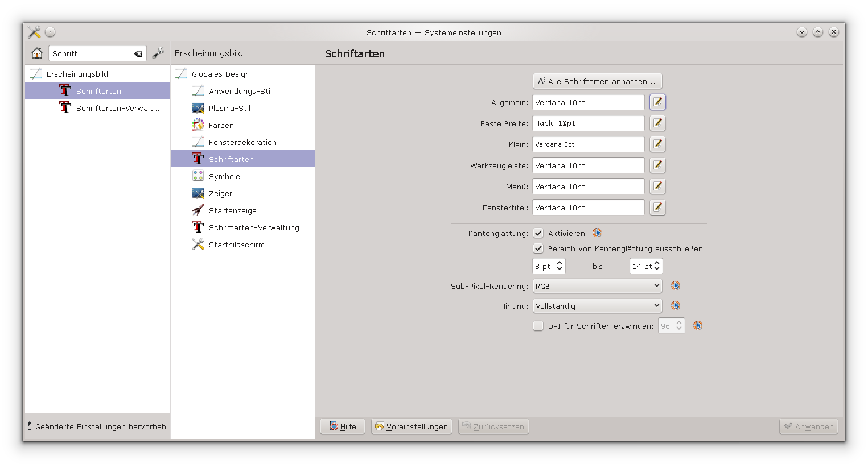This screenshot has width=868, height=464.
Task: Click edit icon next to Fenstertitel font
Action: (x=657, y=208)
